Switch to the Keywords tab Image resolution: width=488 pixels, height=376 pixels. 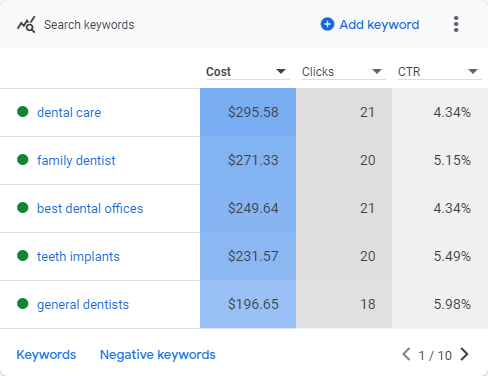tap(46, 355)
